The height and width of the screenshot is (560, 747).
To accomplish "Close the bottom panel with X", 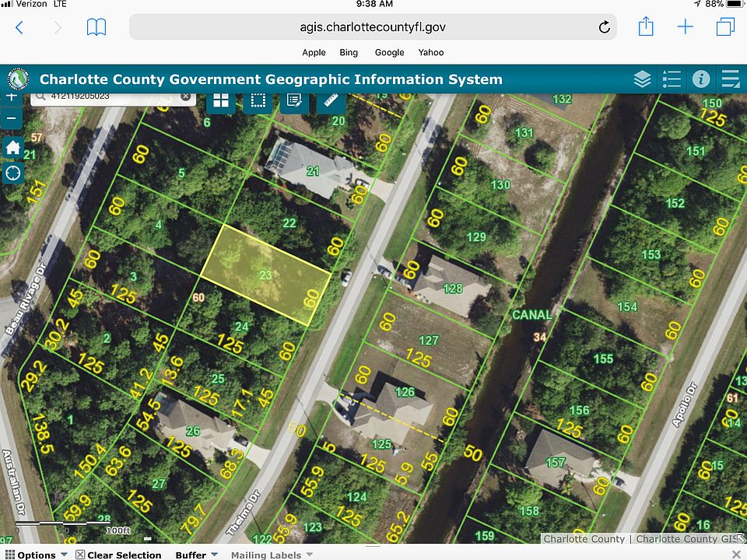I will (738, 555).
